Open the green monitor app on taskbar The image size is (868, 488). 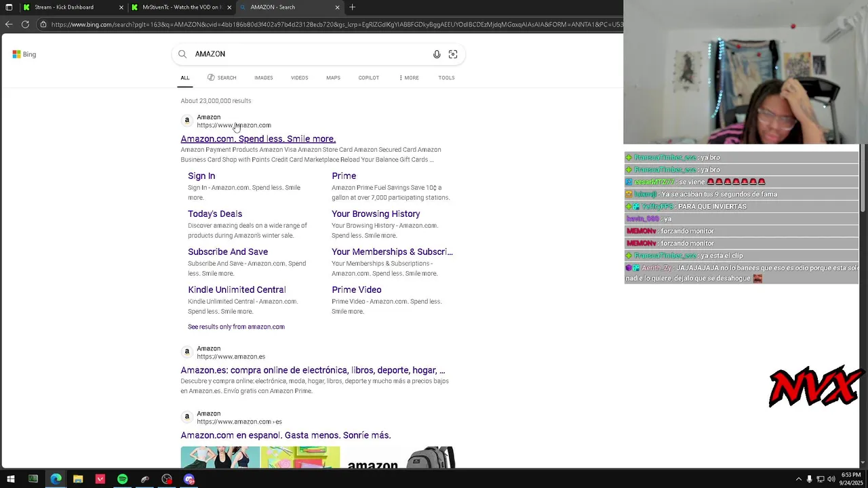tap(33, 479)
